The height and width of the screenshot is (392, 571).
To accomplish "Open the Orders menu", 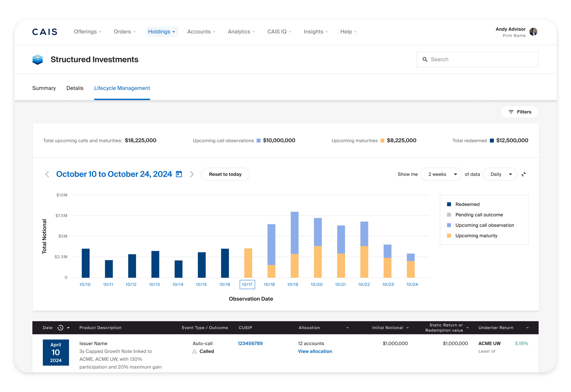I will [x=125, y=32].
